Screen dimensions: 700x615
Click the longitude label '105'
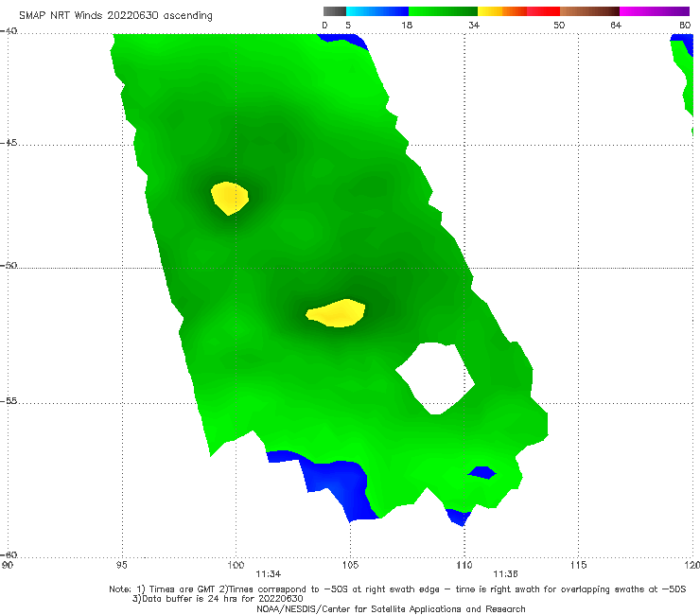(x=350, y=565)
